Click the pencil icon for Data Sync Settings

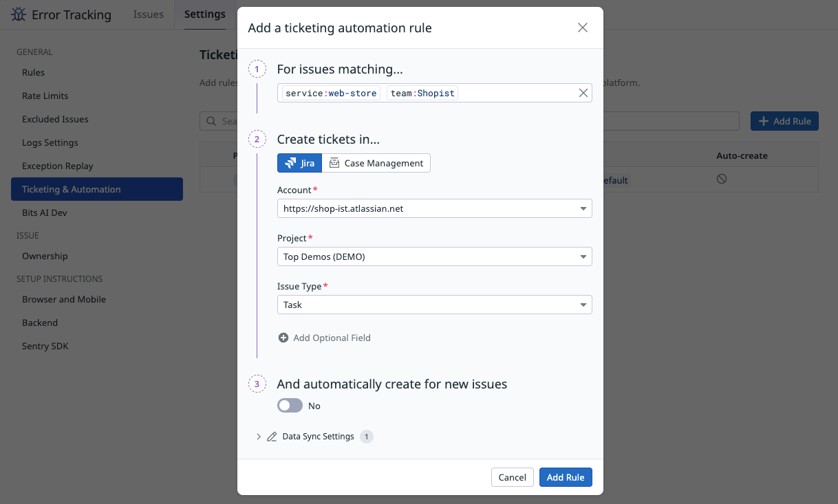tap(272, 437)
